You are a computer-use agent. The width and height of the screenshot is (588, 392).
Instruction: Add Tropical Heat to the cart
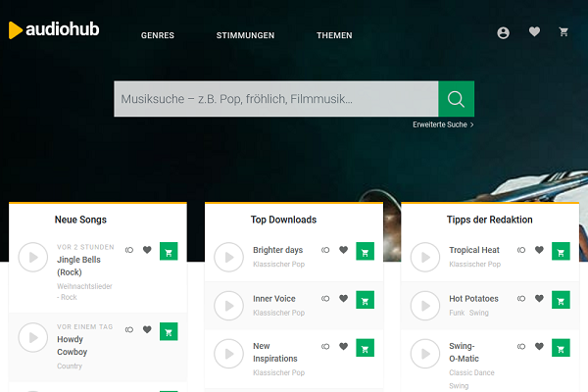point(561,251)
